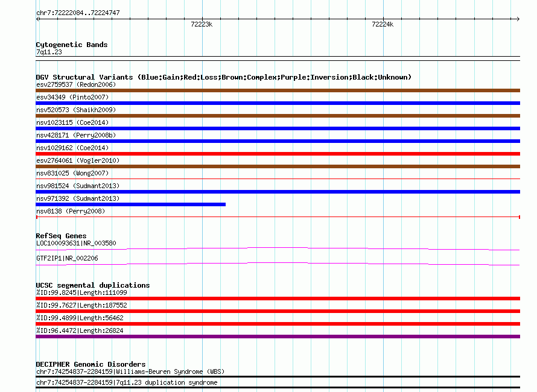
Task: Click purple bar under %ID:96.4472 duplication
Action: tap(278, 337)
